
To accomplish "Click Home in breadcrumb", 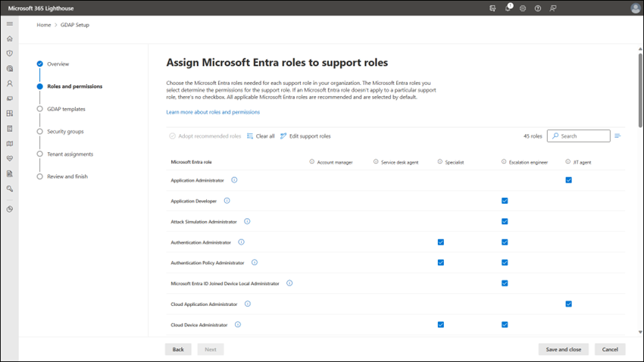I will (43, 25).
